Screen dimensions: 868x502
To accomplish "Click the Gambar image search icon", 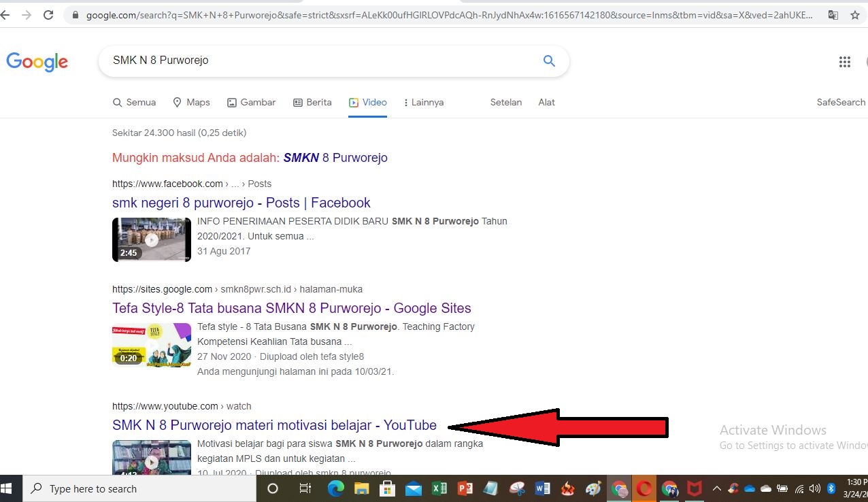I will (x=231, y=102).
